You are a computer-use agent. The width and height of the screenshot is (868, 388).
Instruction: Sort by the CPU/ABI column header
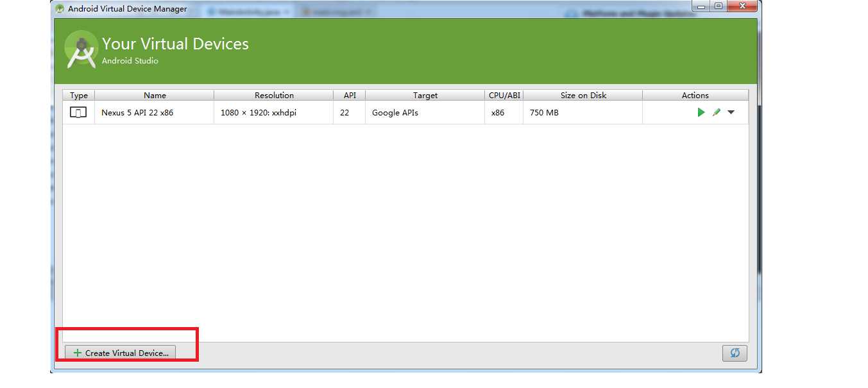[504, 95]
